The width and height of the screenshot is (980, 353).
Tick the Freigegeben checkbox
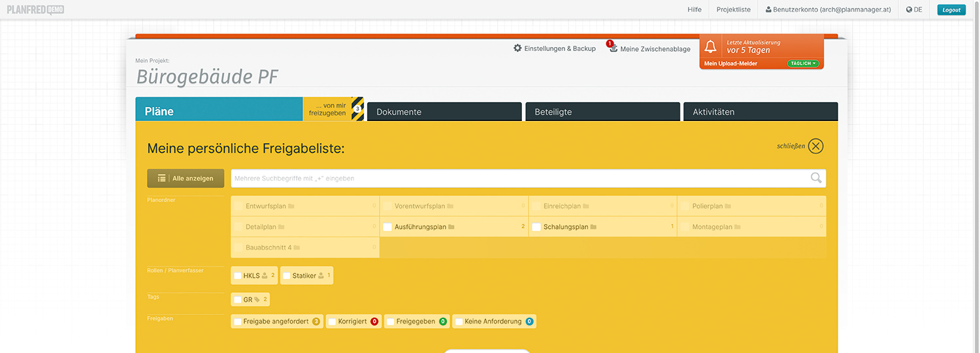[x=391, y=322]
